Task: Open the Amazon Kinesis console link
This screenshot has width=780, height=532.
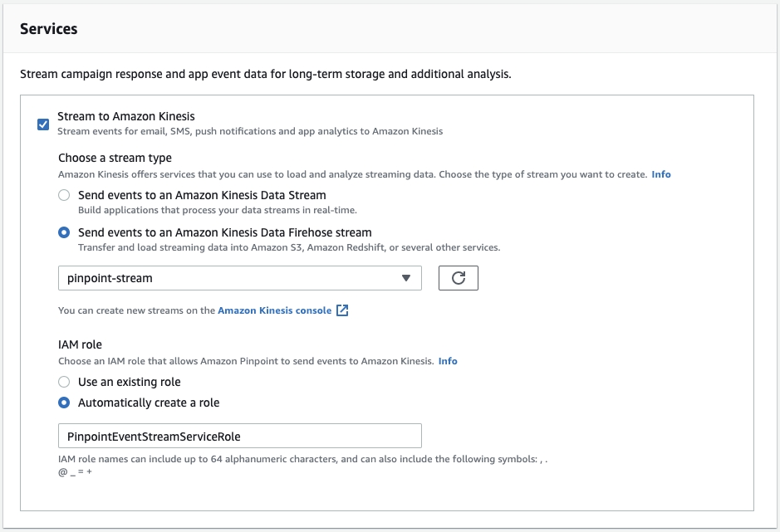Action: tap(274, 310)
